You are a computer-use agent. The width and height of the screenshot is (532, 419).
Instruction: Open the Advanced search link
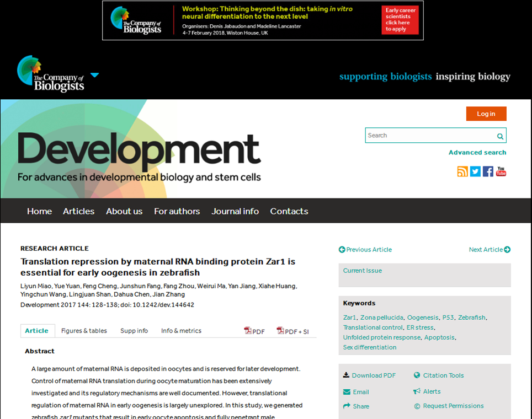[477, 153]
